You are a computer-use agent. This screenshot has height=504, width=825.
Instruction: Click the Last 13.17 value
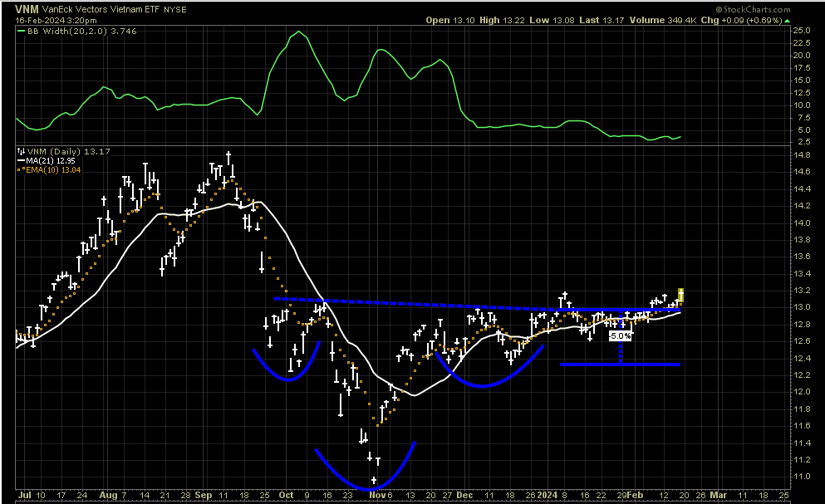(x=602, y=20)
